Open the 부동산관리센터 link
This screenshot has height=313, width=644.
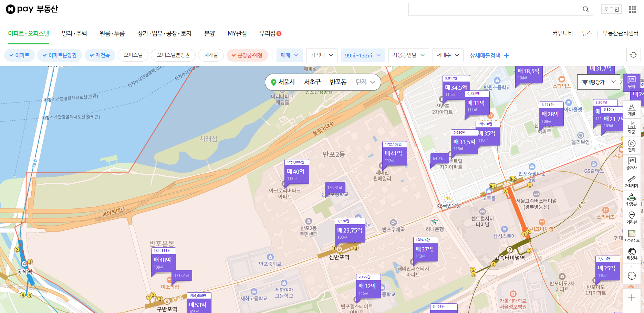tap(621, 33)
